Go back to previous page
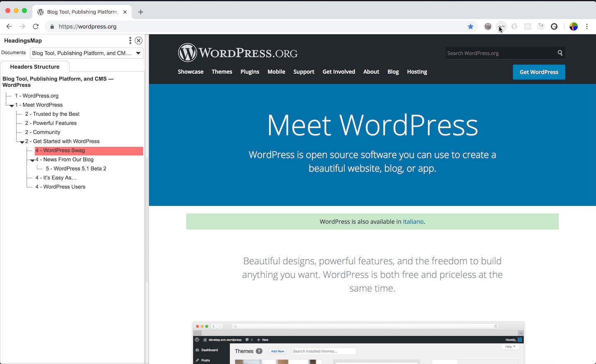Viewport: 596px width, 364px height. coord(9,26)
